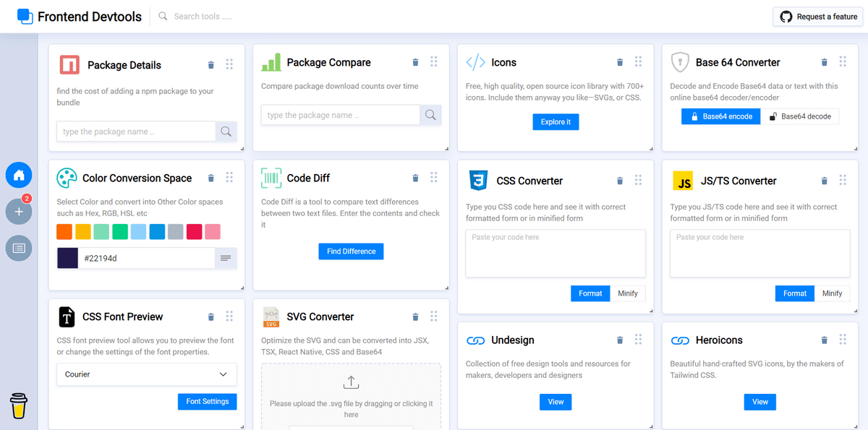Screen dimensions: 868x430
Task: Remove the Undesign card
Action: pyautogui.click(x=620, y=340)
